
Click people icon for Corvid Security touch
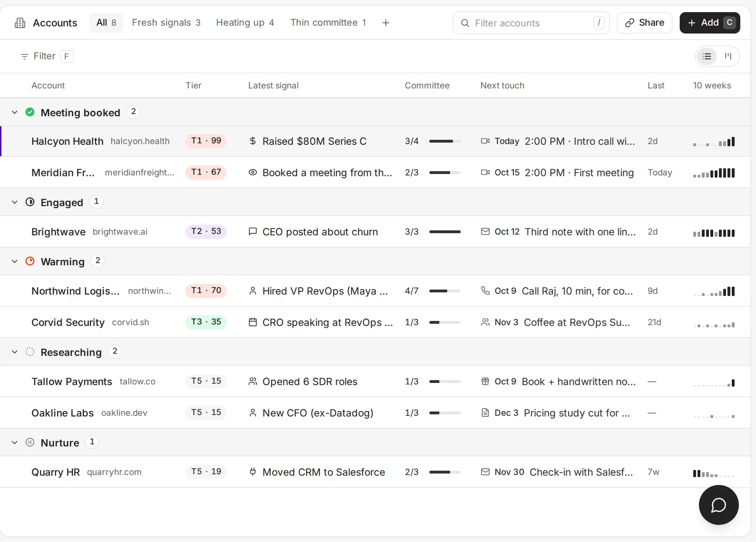(485, 322)
